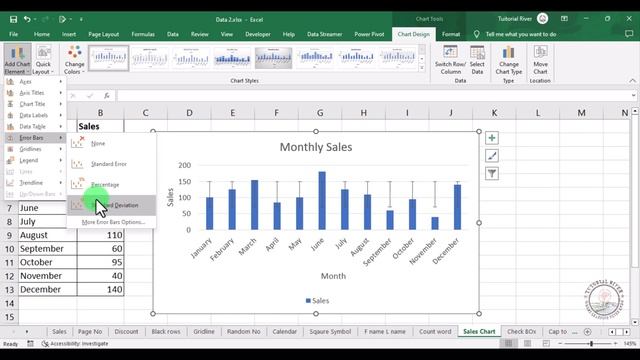Screen dimensions: 640x360
Task: Select the cell containing December
Action: coord(47,289)
